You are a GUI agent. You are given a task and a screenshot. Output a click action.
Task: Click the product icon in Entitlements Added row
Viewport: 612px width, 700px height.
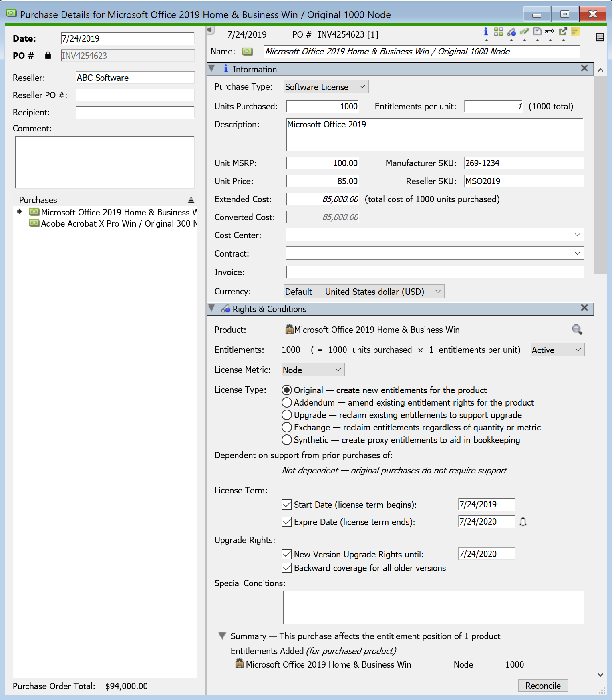click(240, 664)
